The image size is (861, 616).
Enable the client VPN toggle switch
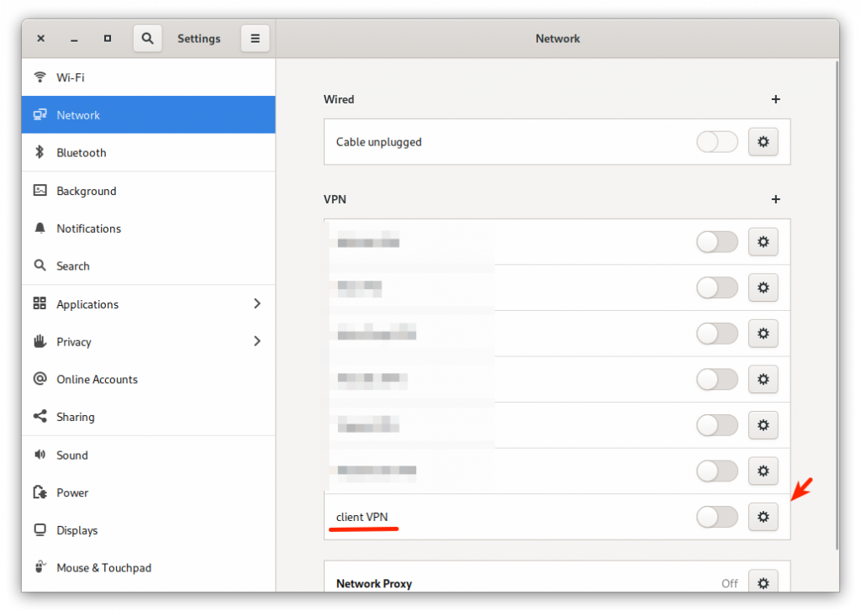coord(717,517)
